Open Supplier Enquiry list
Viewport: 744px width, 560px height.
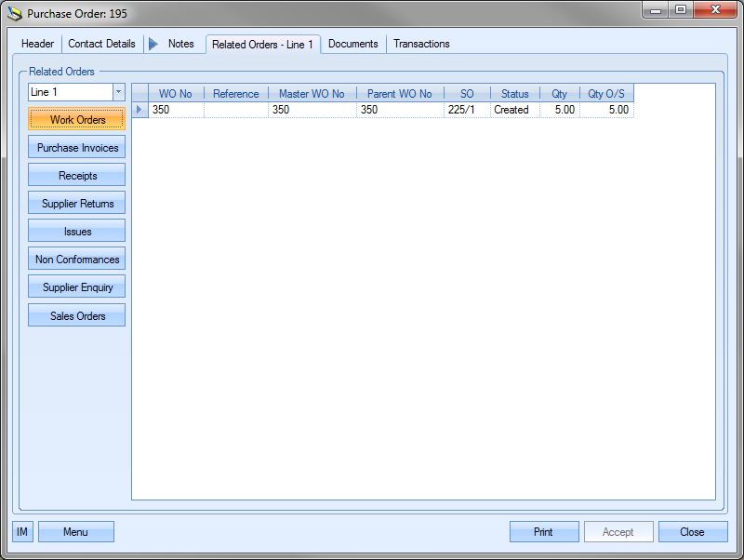77,287
